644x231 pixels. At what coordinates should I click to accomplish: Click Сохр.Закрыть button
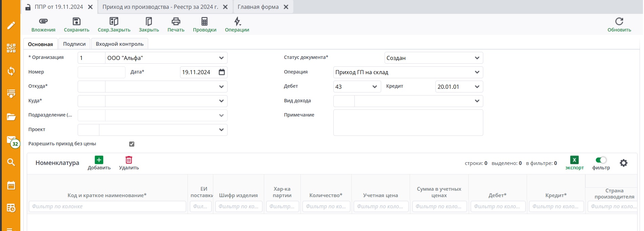(114, 22)
